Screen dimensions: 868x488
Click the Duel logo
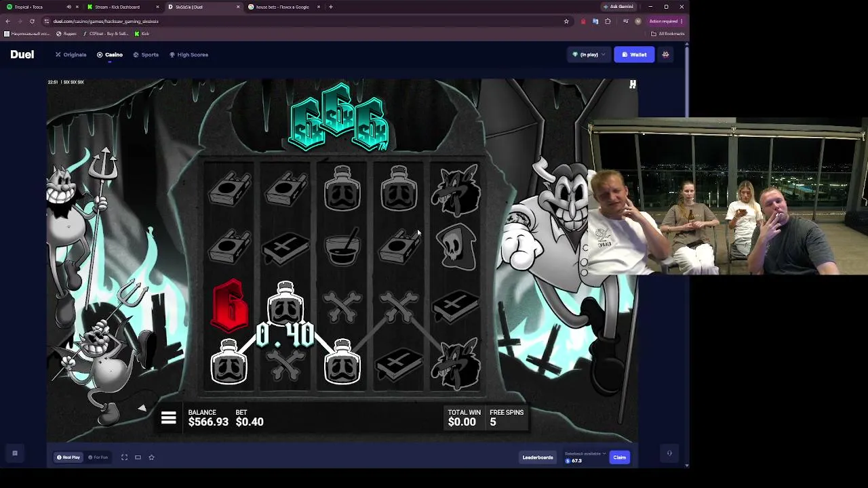pos(22,54)
